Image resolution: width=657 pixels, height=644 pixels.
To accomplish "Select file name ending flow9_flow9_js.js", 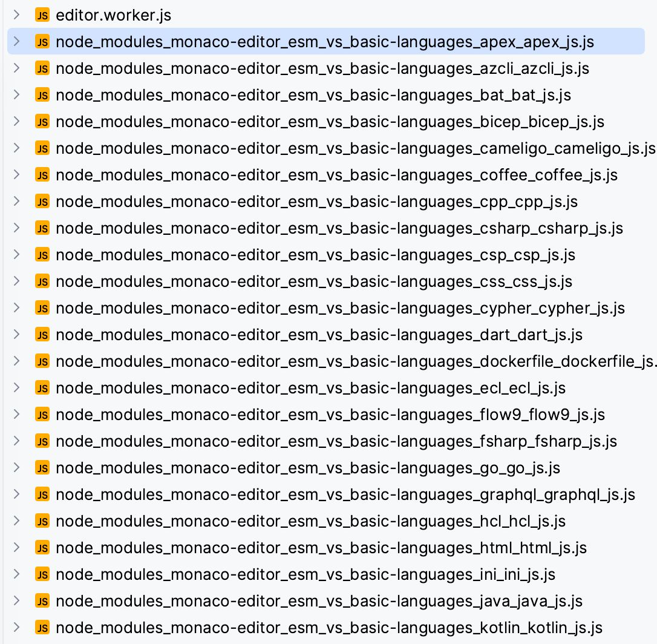I will tap(330, 415).
